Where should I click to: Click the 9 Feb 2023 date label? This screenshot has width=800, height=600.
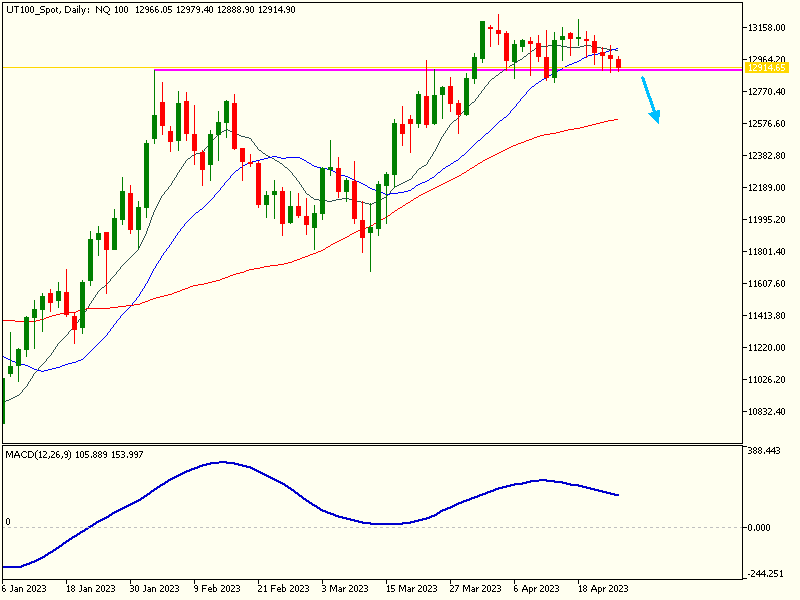[217, 589]
